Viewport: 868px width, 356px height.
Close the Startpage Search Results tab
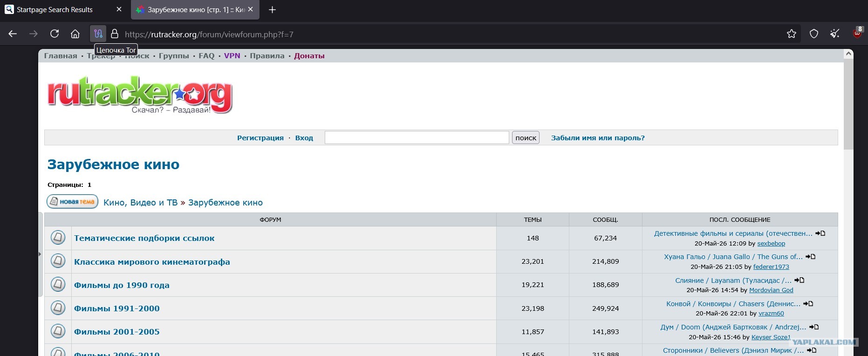[x=119, y=10]
